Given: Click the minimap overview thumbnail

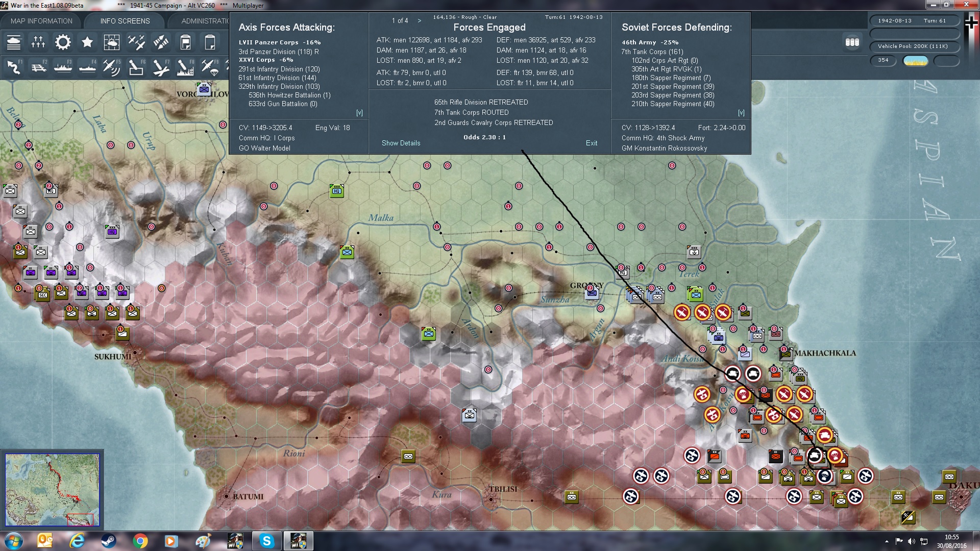Looking at the screenshot, I should (52, 490).
